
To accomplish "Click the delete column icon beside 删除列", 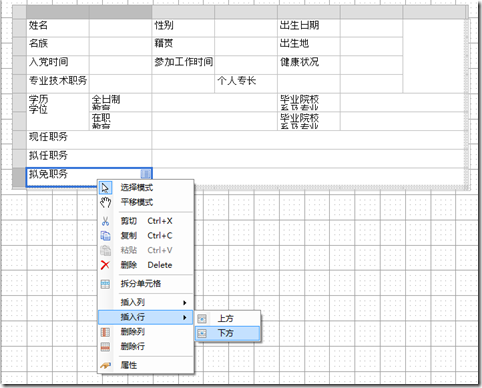I will (x=105, y=332).
